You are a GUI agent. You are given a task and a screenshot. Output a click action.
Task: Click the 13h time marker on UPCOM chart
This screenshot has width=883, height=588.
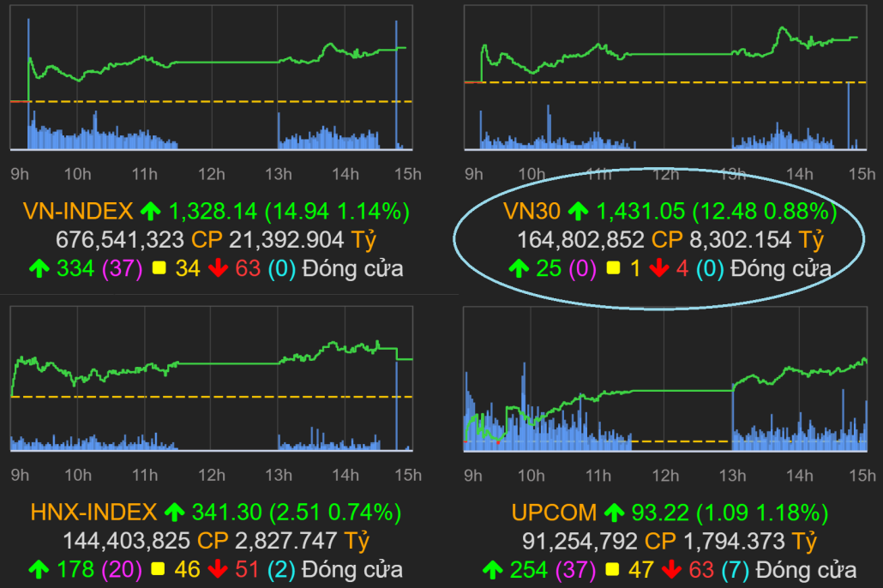click(732, 476)
